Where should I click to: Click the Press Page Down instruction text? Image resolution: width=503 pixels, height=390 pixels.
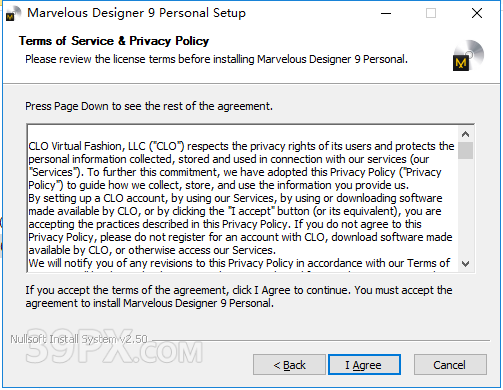(149, 106)
